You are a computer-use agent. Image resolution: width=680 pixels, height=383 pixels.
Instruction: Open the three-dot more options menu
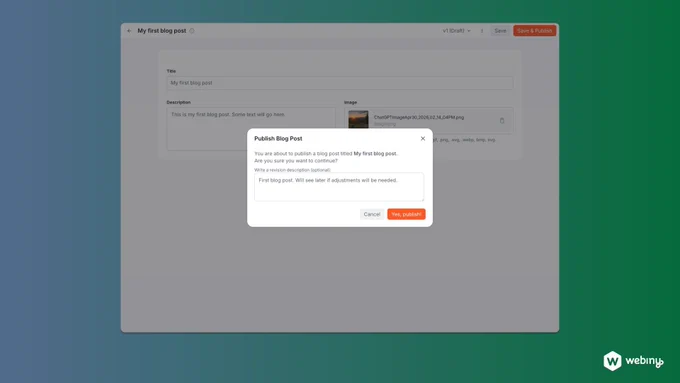pyautogui.click(x=482, y=31)
